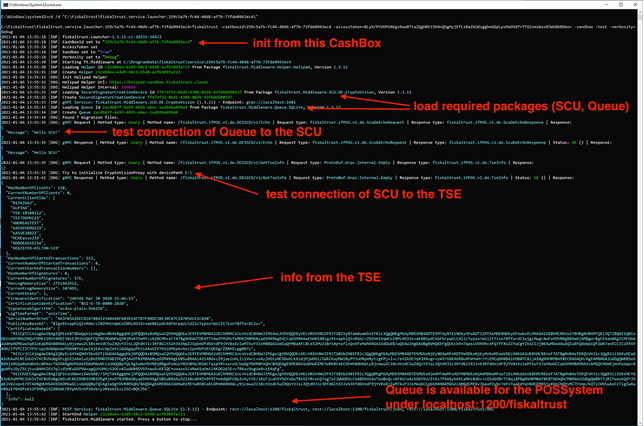Click the "Sandbox set to" log line
This screenshot has width=644, height=426.
[x=56, y=52]
